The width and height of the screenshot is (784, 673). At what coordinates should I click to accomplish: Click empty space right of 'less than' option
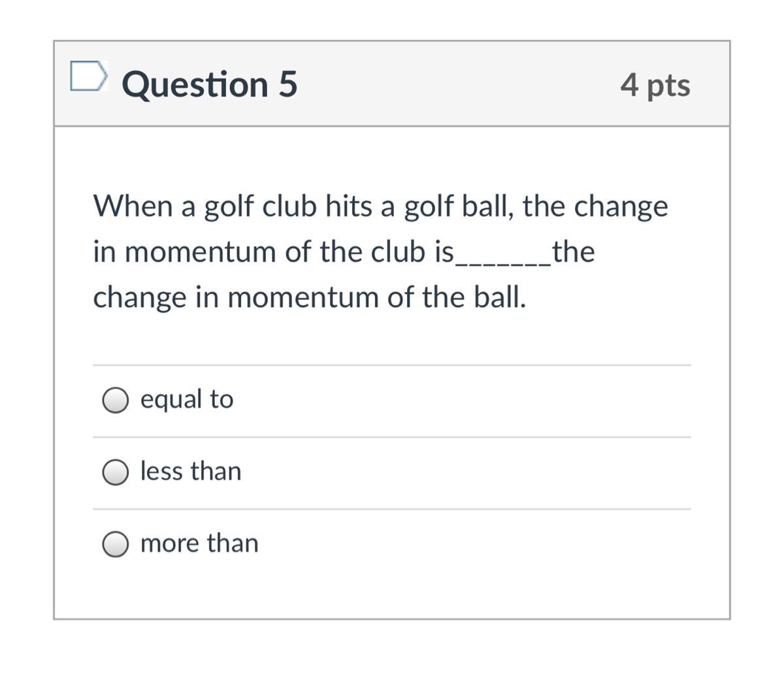pos(457,472)
